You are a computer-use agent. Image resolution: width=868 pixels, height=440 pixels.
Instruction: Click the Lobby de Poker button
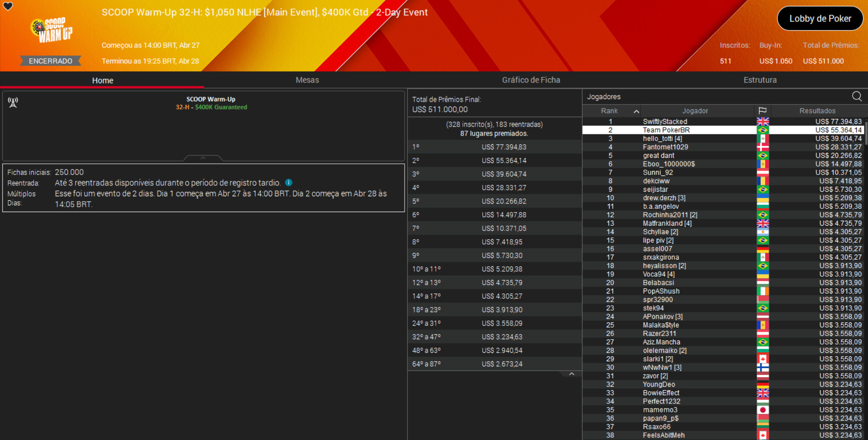[x=820, y=19]
